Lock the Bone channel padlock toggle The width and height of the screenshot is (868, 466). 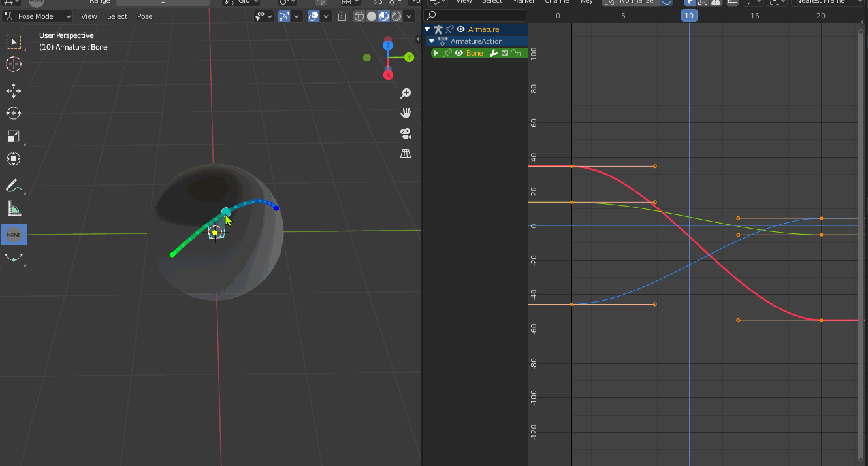[517, 53]
